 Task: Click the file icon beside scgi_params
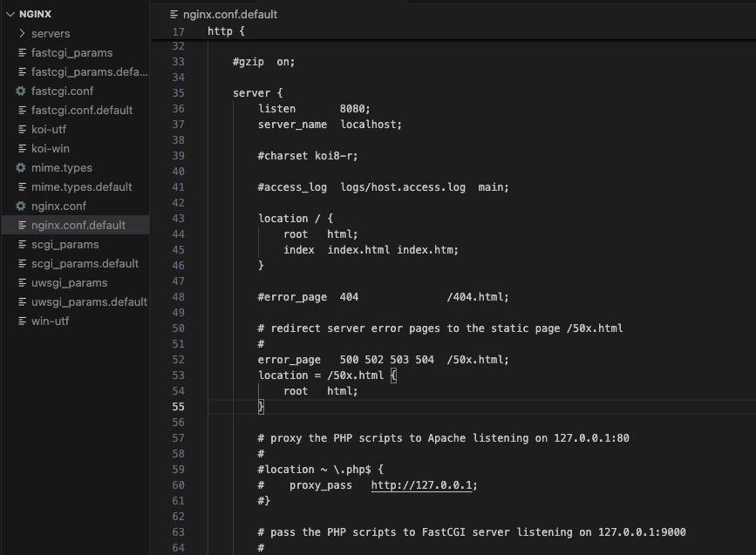pyautogui.click(x=22, y=244)
